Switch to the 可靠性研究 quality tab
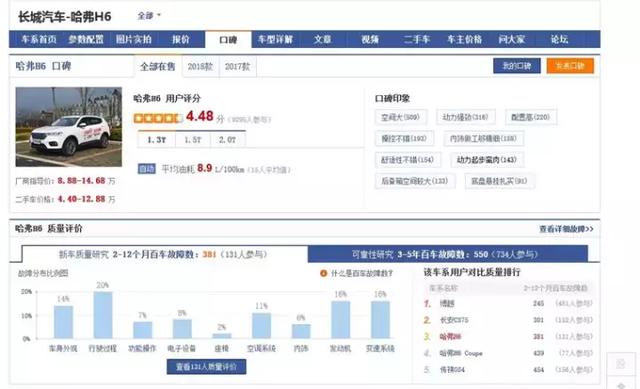The image size is (640, 389). pos(448,254)
